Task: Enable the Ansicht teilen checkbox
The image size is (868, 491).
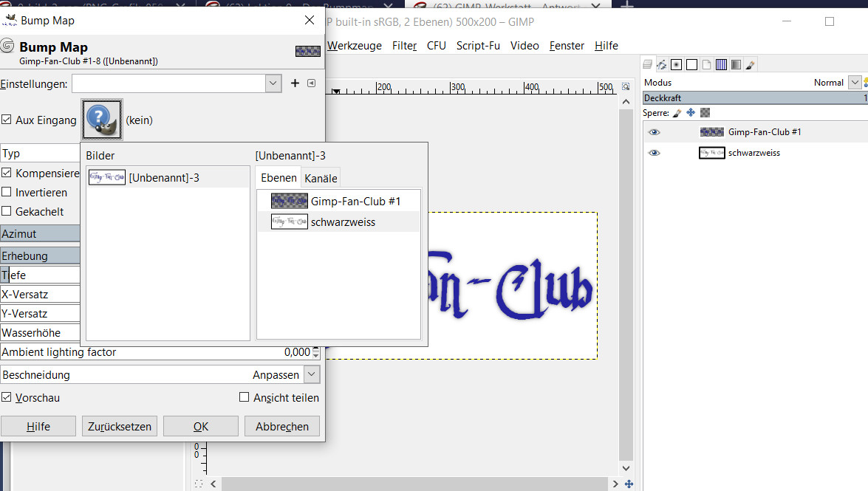Action: (x=244, y=397)
